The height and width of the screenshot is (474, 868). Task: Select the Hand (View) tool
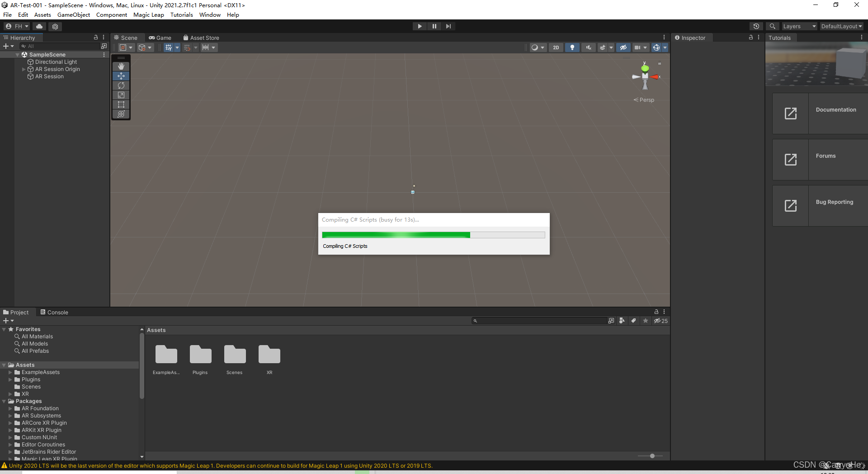pyautogui.click(x=121, y=66)
